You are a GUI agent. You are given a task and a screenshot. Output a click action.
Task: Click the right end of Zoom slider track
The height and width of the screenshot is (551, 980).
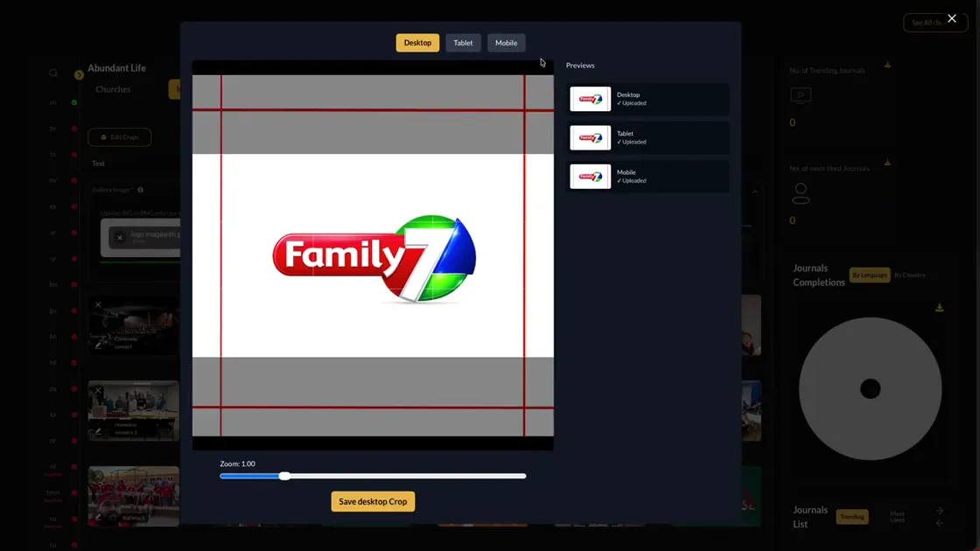pos(523,476)
